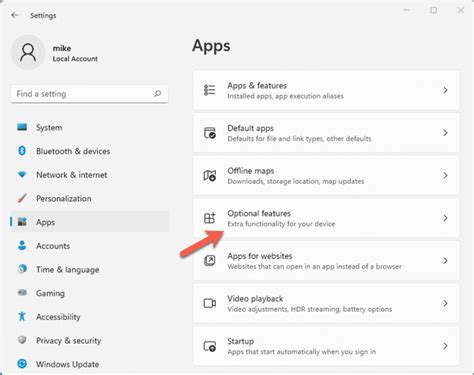The width and height of the screenshot is (474, 375).
Task: Click the Optional features grid-plus icon
Action: 210,218
